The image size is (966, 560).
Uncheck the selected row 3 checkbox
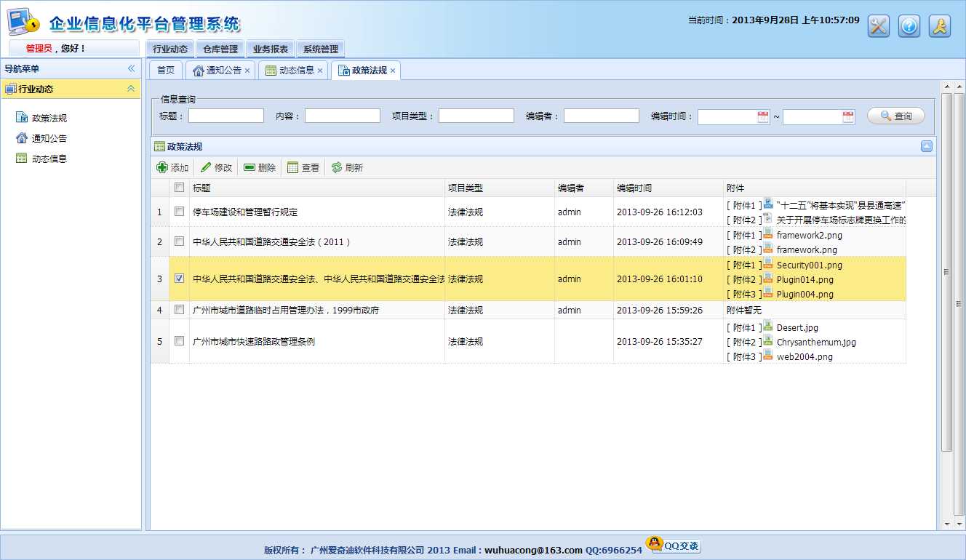tap(179, 279)
